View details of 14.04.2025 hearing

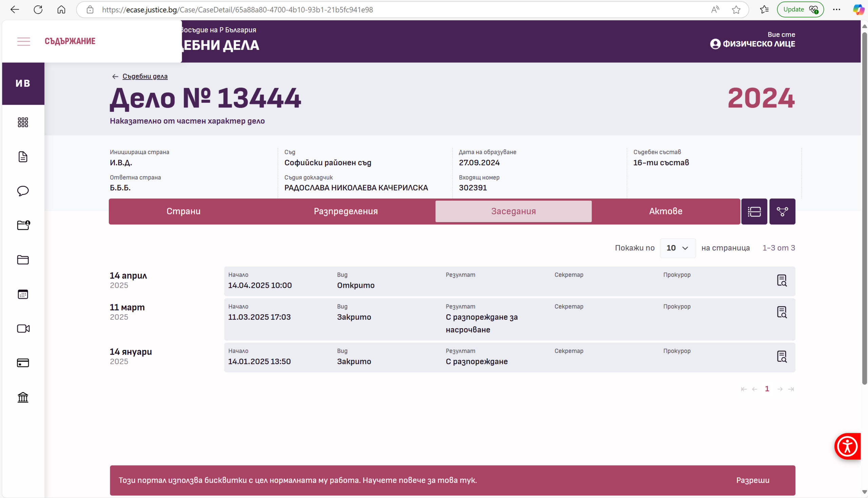(782, 280)
